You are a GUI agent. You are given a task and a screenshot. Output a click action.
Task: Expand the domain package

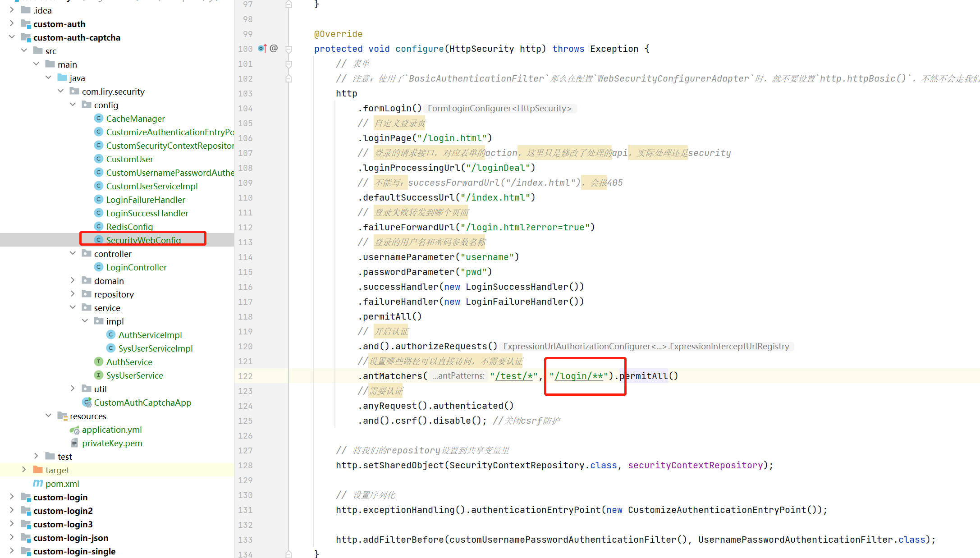(73, 280)
